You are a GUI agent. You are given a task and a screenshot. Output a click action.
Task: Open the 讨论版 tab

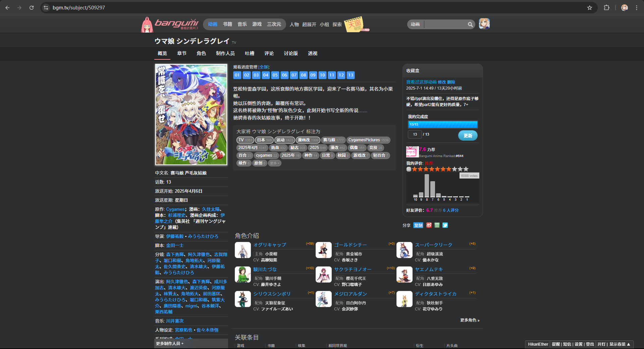point(291,53)
